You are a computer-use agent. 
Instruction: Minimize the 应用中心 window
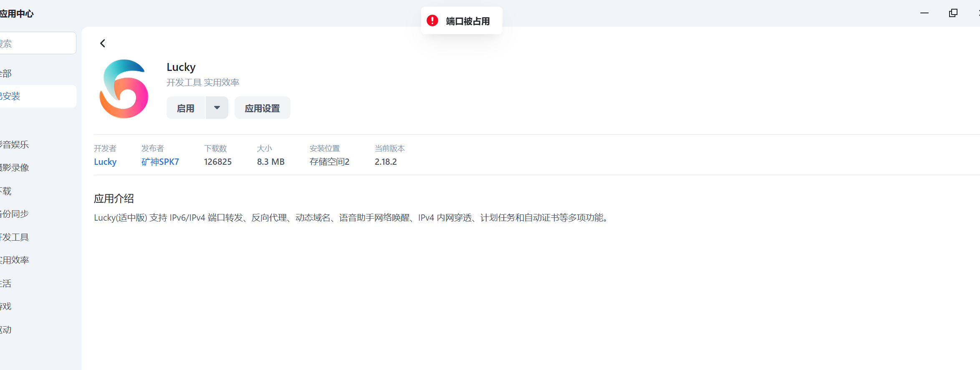(x=924, y=13)
